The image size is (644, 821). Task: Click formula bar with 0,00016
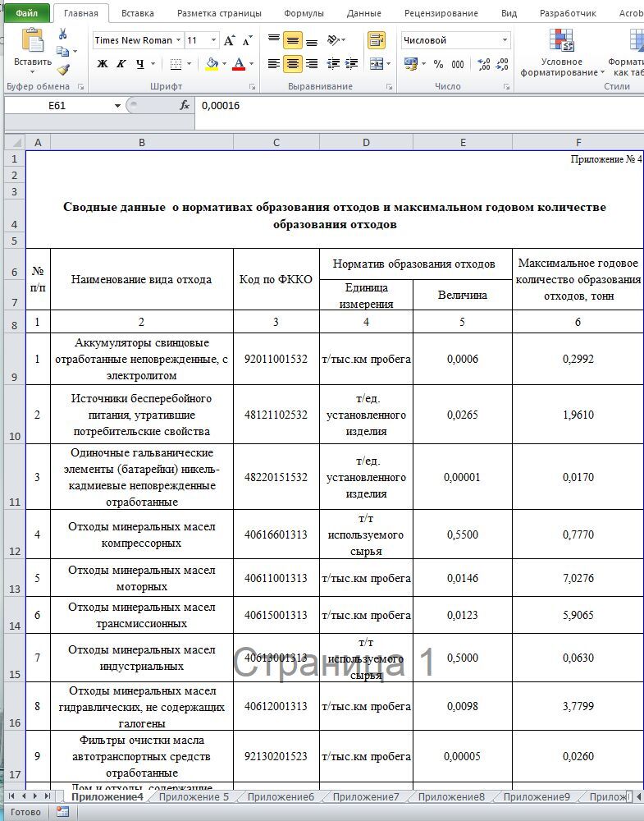[419, 106]
